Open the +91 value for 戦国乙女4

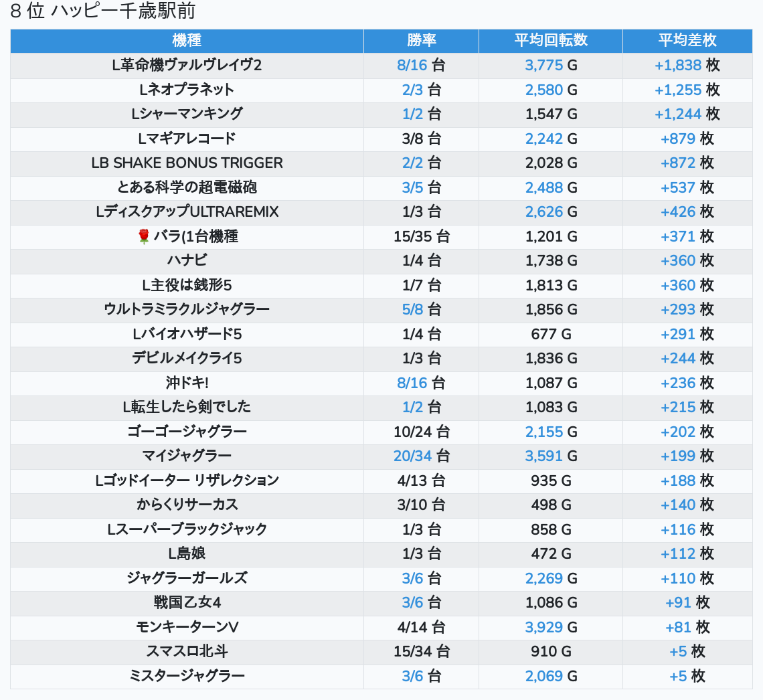pos(678,602)
